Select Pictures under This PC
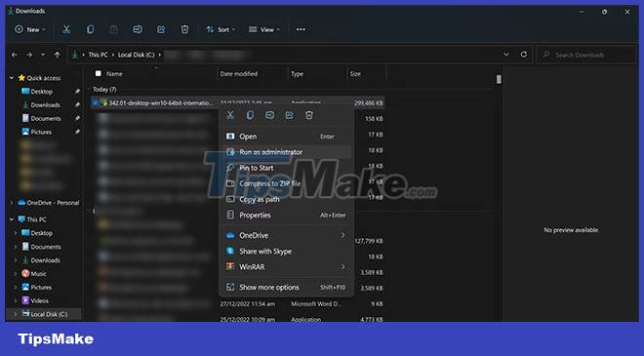 click(41, 288)
